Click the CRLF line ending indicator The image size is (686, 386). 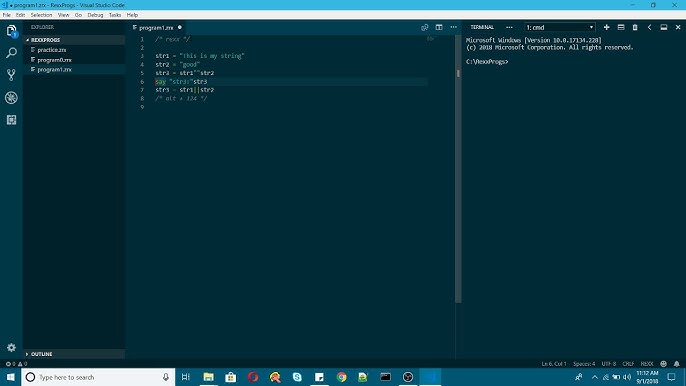click(x=628, y=364)
